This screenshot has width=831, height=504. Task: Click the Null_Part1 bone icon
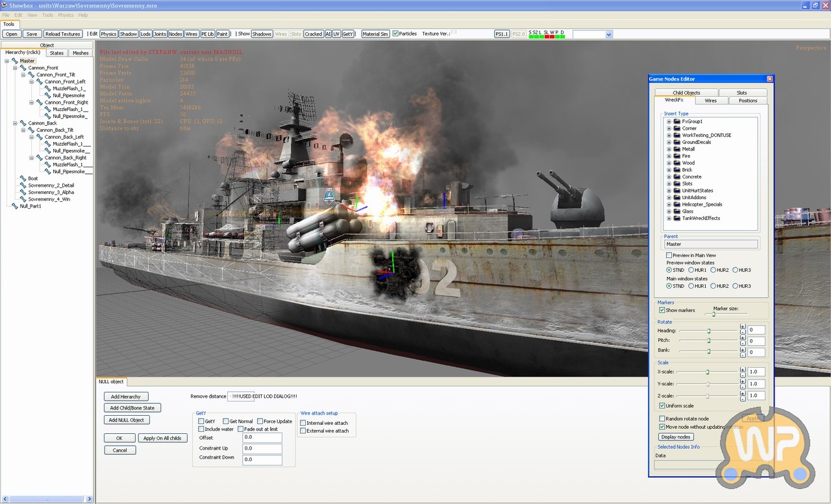pyautogui.click(x=15, y=206)
